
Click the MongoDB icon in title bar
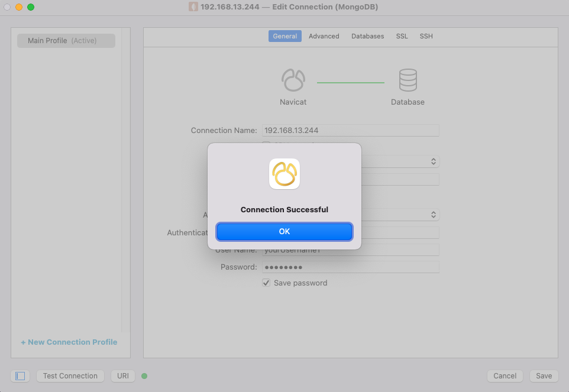(193, 7)
